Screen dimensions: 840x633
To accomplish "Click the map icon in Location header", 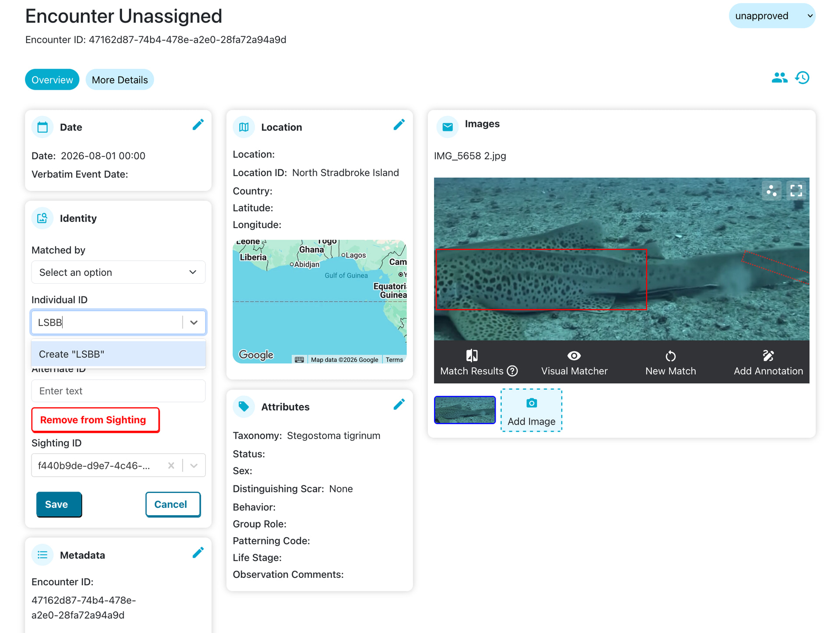I will 244,127.
